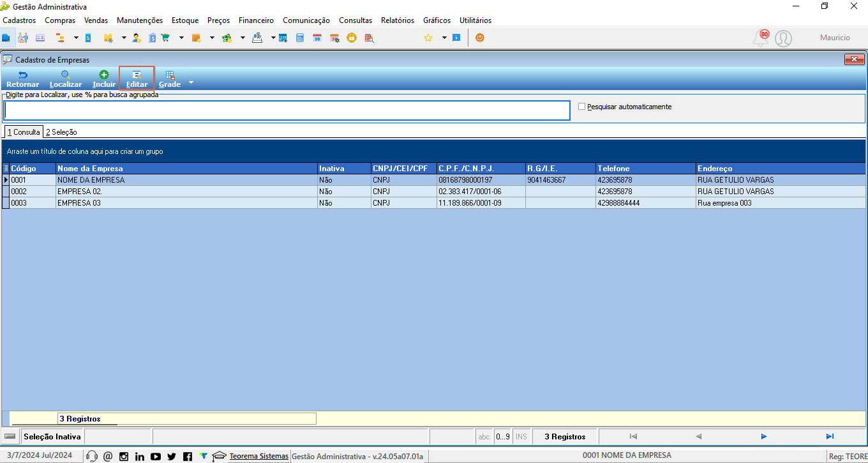The width and height of the screenshot is (868, 463).
Task: Open the Instagram icon in status bar
Action: pyautogui.click(x=124, y=456)
